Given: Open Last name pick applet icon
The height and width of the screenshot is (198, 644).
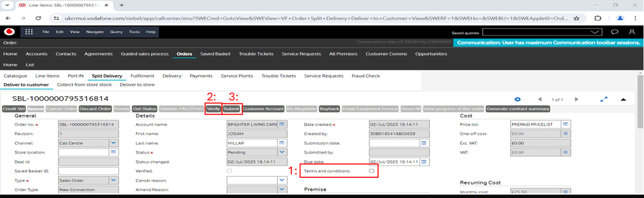Looking at the screenshot, I should 281,143.
